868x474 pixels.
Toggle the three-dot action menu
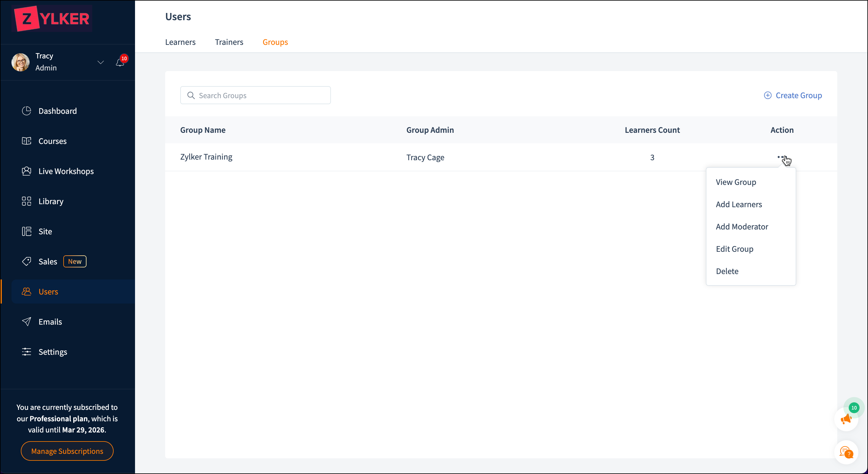pyautogui.click(x=782, y=157)
